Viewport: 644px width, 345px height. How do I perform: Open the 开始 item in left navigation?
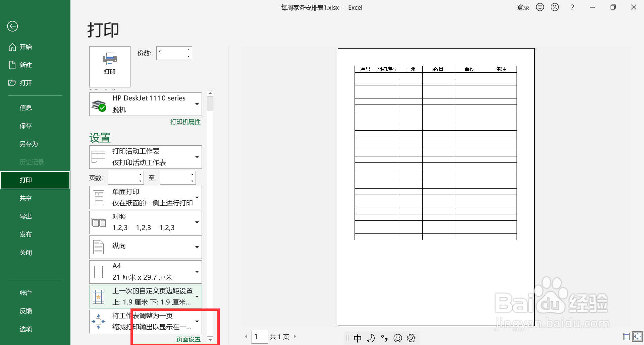click(26, 47)
